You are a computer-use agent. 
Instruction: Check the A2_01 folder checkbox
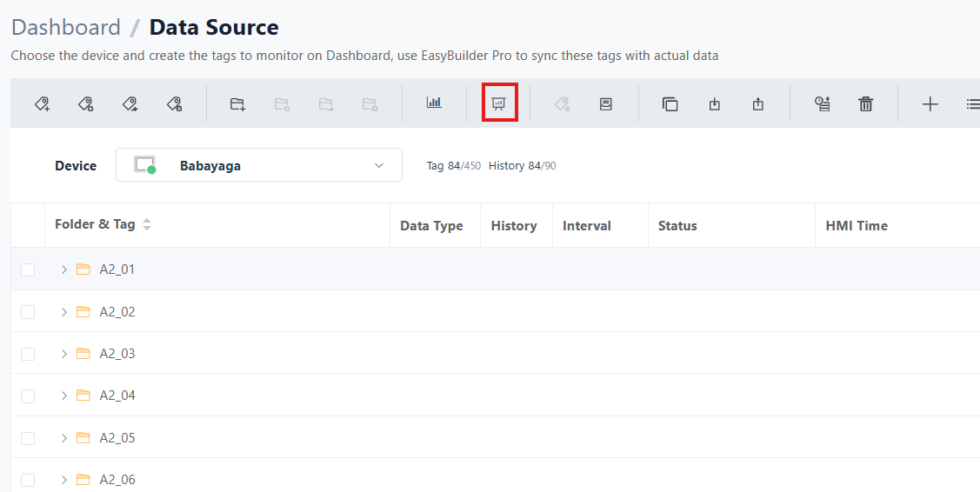pyautogui.click(x=28, y=269)
